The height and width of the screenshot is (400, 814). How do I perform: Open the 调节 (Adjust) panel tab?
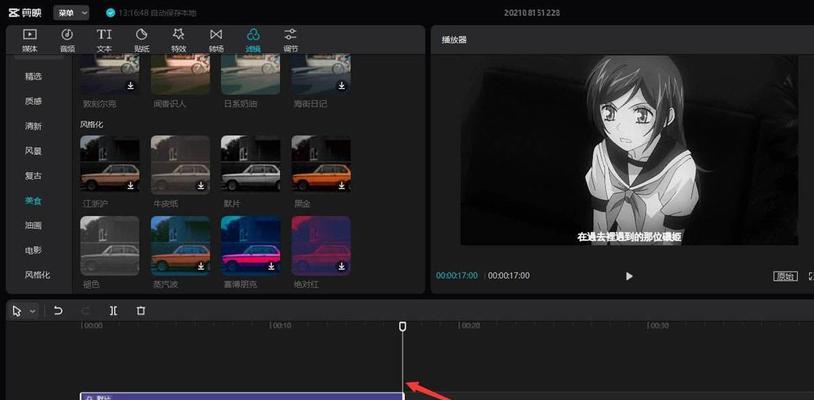click(x=290, y=41)
